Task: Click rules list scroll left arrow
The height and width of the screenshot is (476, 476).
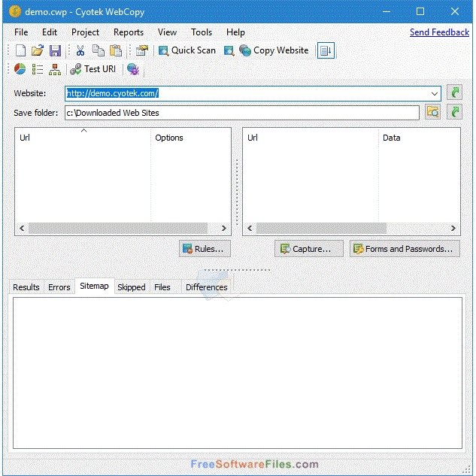Action: coord(22,228)
